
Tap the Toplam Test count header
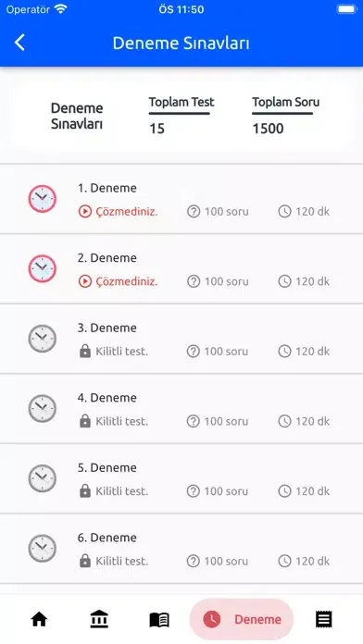(181, 102)
